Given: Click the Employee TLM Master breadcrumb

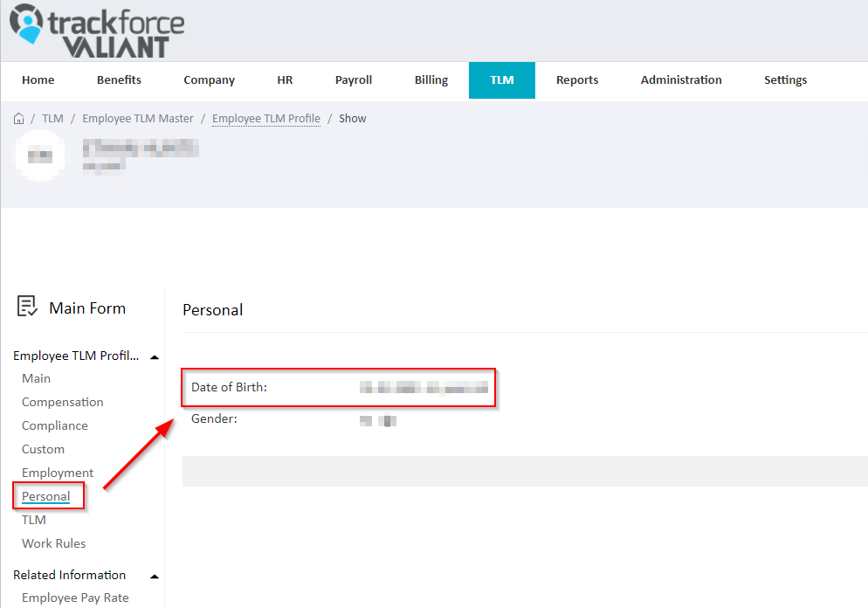Looking at the screenshot, I should pyautogui.click(x=138, y=119).
